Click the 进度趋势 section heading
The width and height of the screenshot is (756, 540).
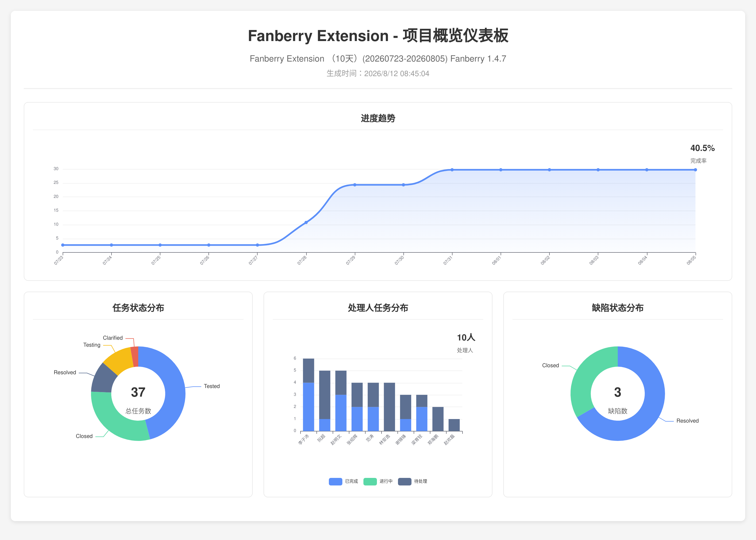click(x=378, y=118)
